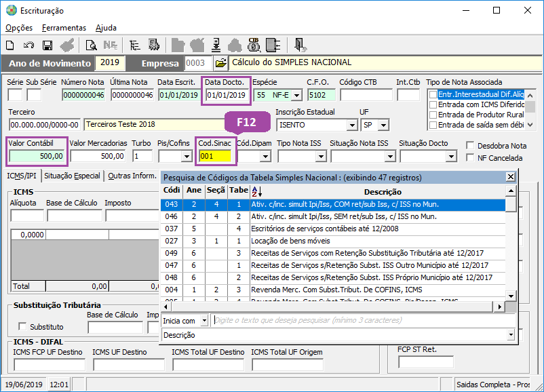Open the Situação Nota ISS dropdown

click(390, 157)
